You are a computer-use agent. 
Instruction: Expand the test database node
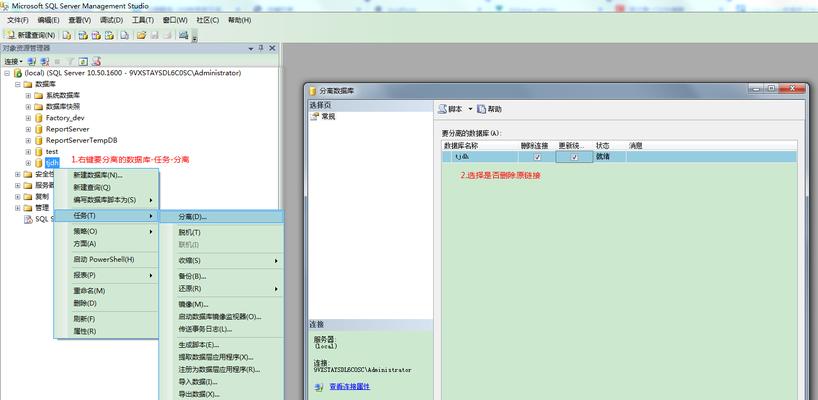28,151
